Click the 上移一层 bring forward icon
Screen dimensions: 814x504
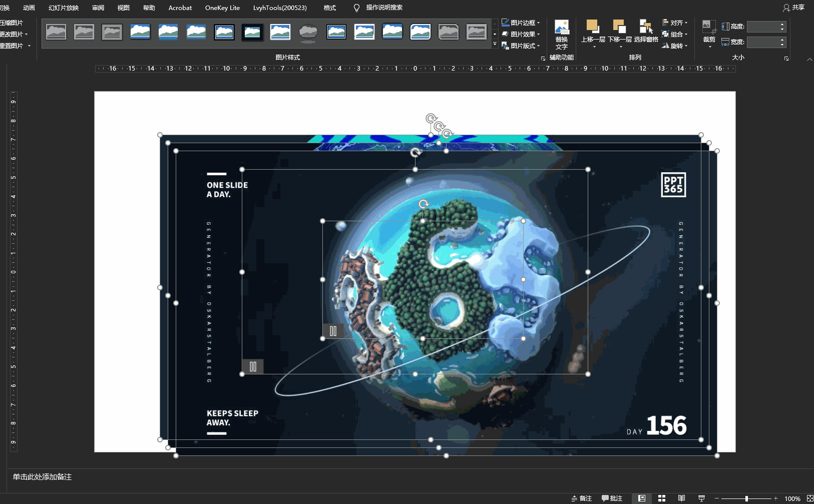(x=593, y=27)
